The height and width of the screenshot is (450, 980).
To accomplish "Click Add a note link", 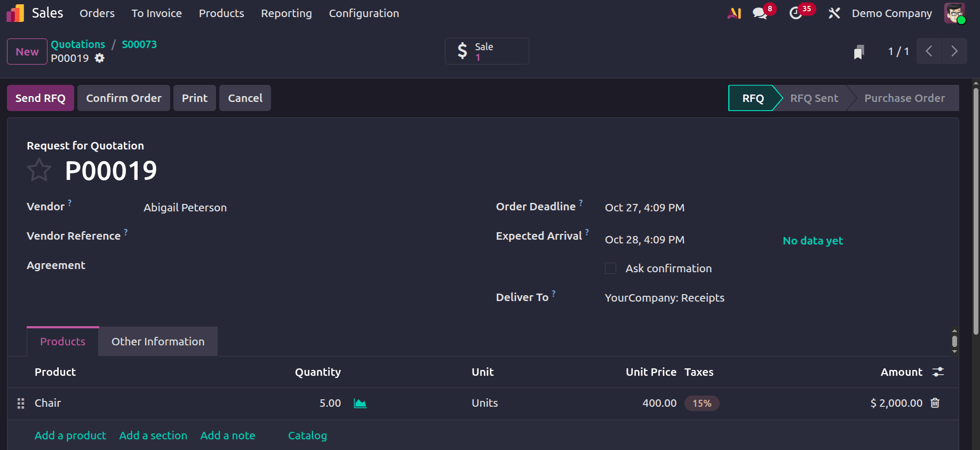I will [228, 436].
